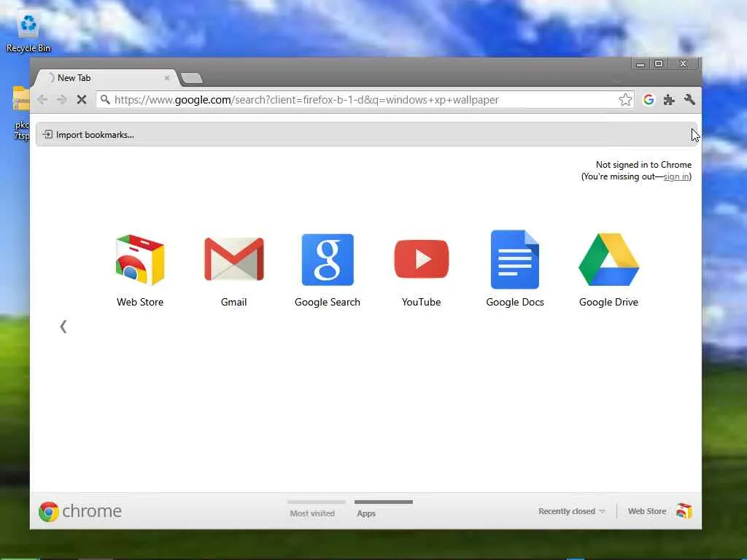
Task: Click the Web Store icon in footer
Action: coord(684,511)
